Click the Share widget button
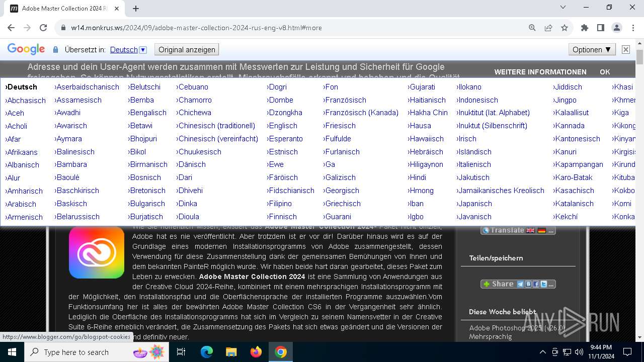This screenshot has width=644, height=362. (518, 284)
